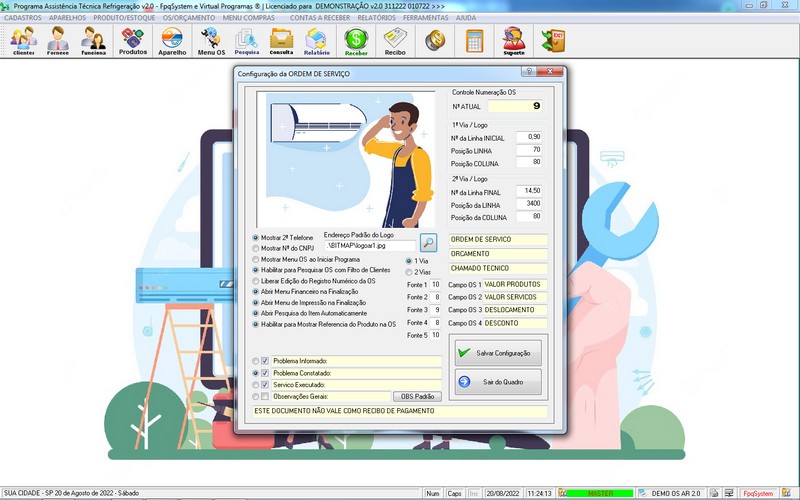Viewport: 800px width, 500px height.
Task: Open the RELATÓRIOS menu
Action: [x=377, y=18]
